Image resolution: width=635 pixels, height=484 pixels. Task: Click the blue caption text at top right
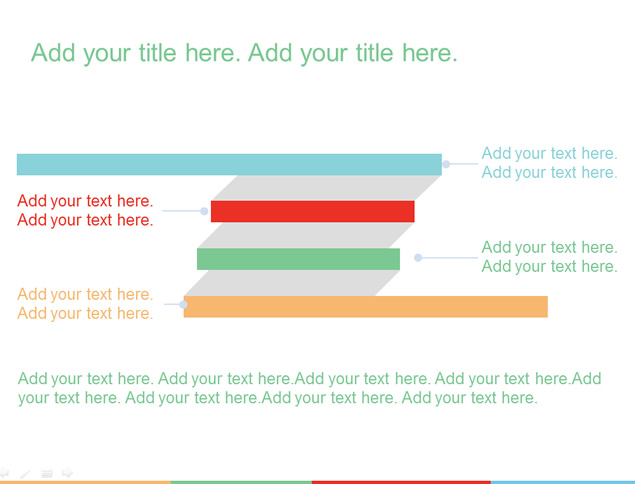pos(549,163)
